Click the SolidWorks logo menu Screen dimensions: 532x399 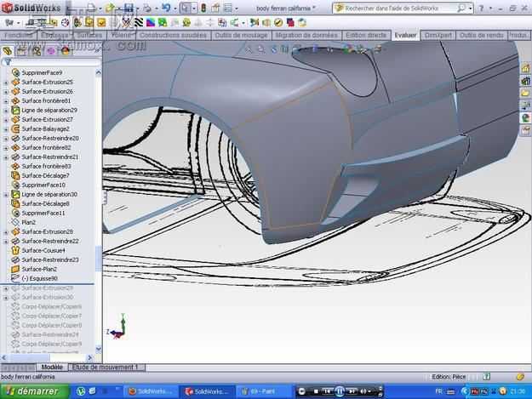(x=31, y=8)
